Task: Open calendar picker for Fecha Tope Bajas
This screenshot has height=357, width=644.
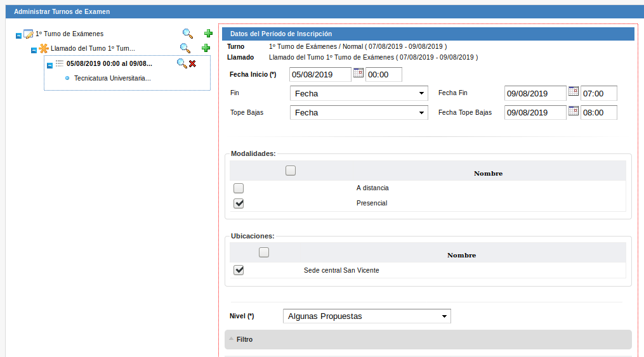Action: pyautogui.click(x=574, y=110)
